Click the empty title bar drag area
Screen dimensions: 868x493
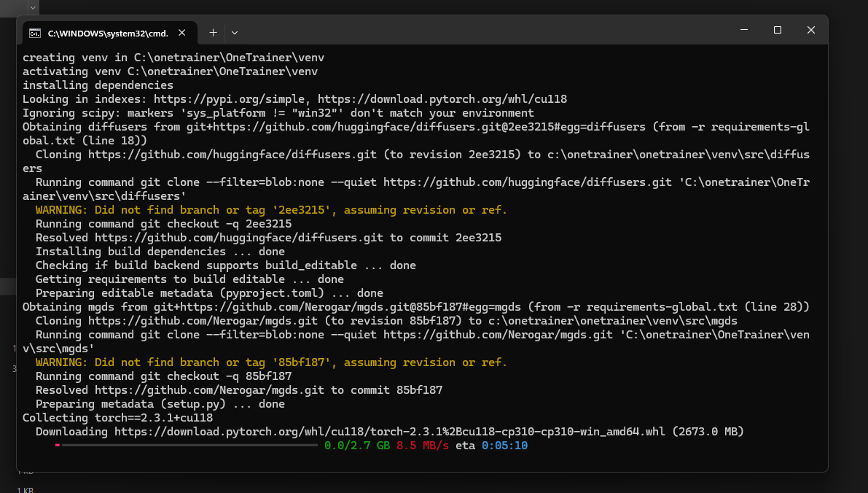point(474,31)
